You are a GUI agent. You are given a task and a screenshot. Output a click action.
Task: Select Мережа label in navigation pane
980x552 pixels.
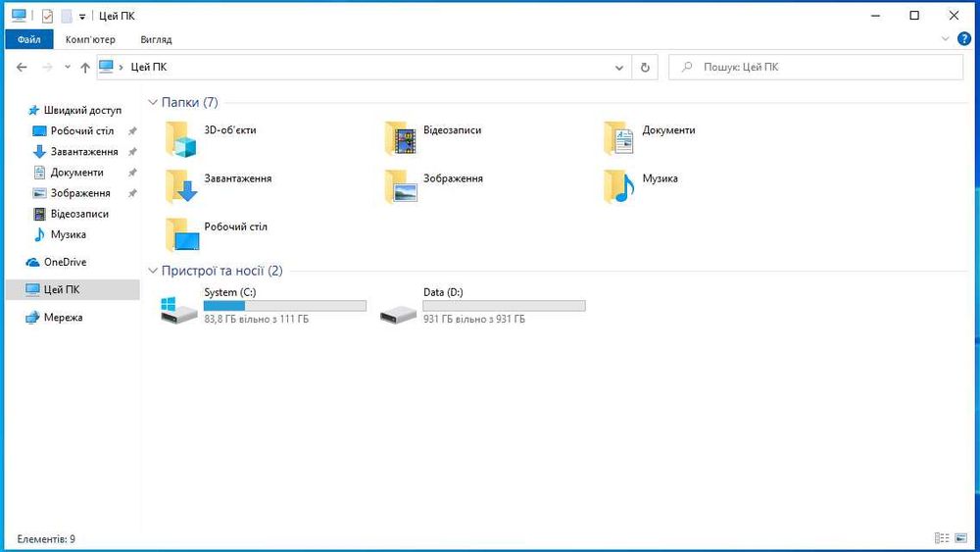[x=63, y=318]
